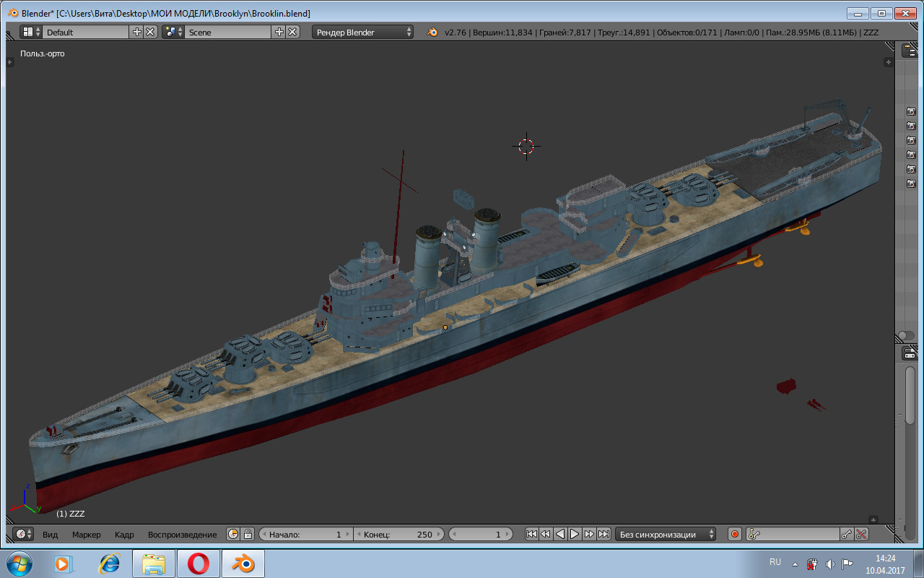Open the Без синхронизации sync dropdown
The height and width of the screenshot is (578, 924).
pyautogui.click(x=666, y=535)
